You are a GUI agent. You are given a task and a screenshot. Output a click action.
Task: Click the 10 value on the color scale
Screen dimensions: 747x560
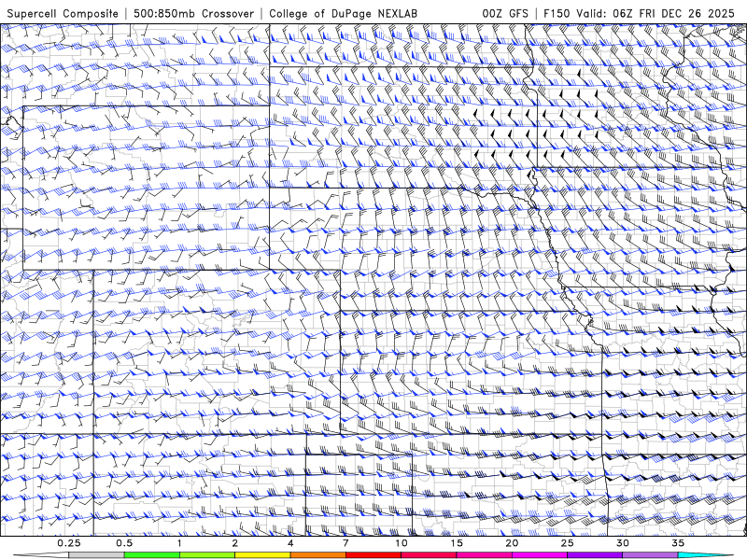click(x=402, y=543)
